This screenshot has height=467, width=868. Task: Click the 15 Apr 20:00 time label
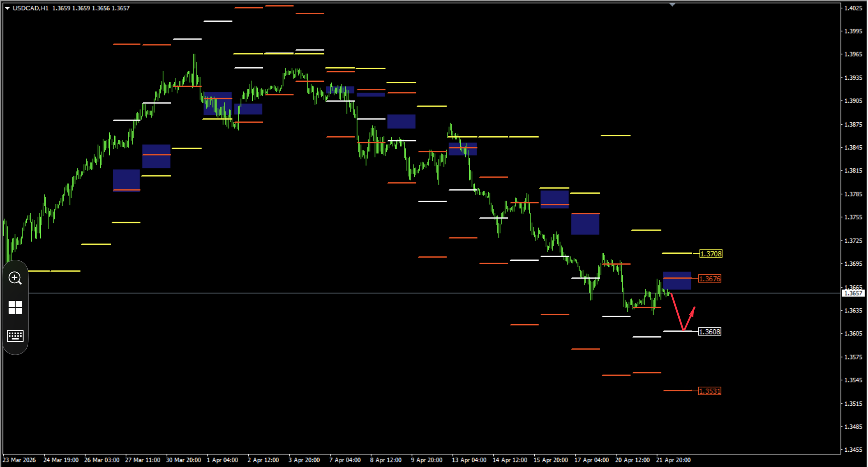tap(551, 460)
